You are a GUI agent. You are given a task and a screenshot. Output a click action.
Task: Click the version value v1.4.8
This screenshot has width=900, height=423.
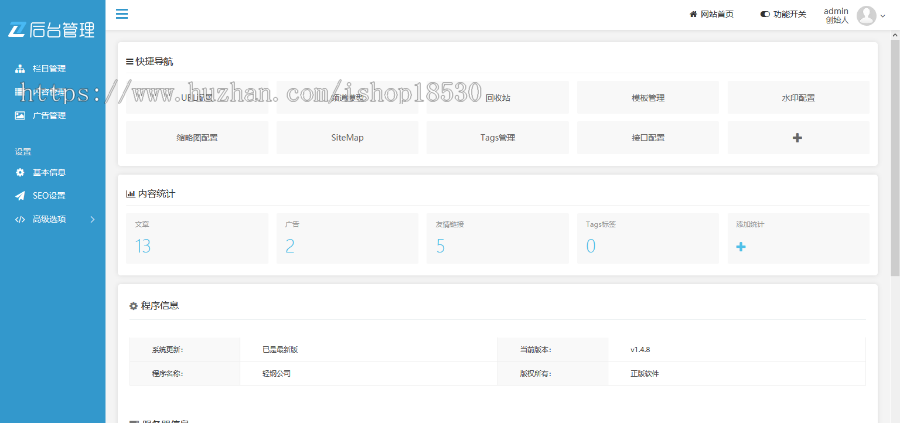pyautogui.click(x=640, y=350)
